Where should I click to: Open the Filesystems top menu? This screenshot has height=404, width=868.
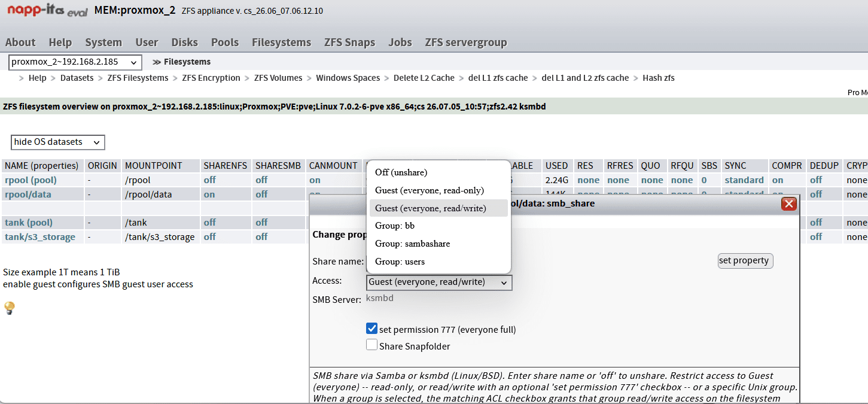pos(282,42)
